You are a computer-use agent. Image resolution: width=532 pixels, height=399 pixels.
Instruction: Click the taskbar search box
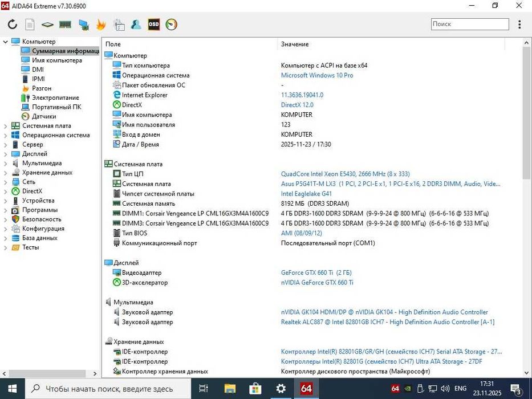[108, 389]
